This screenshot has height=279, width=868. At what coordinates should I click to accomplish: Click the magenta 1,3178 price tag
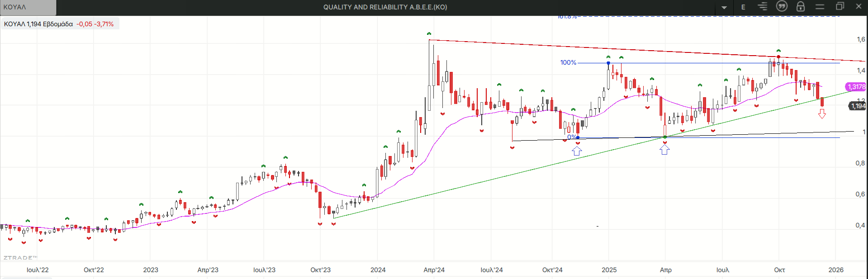(856, 87)
